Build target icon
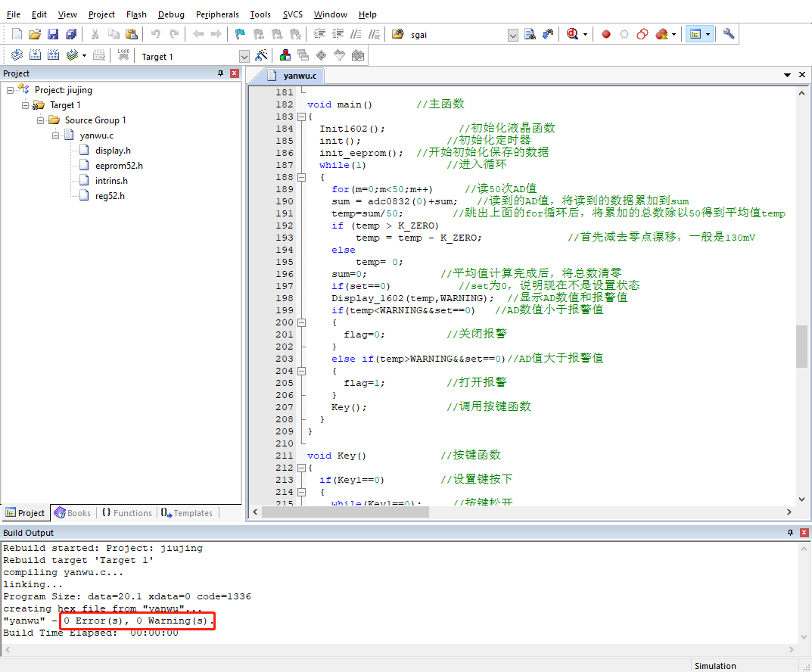 tap(35, 55)
